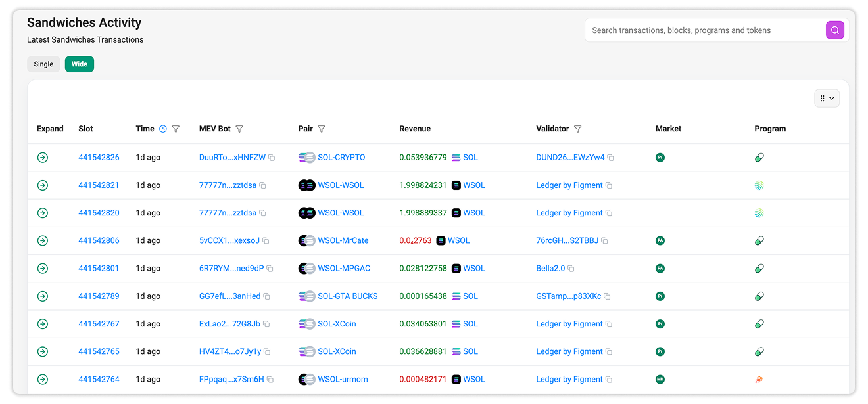Copy the 6R7RYM...ned9dP bot address

click(270, 269)
